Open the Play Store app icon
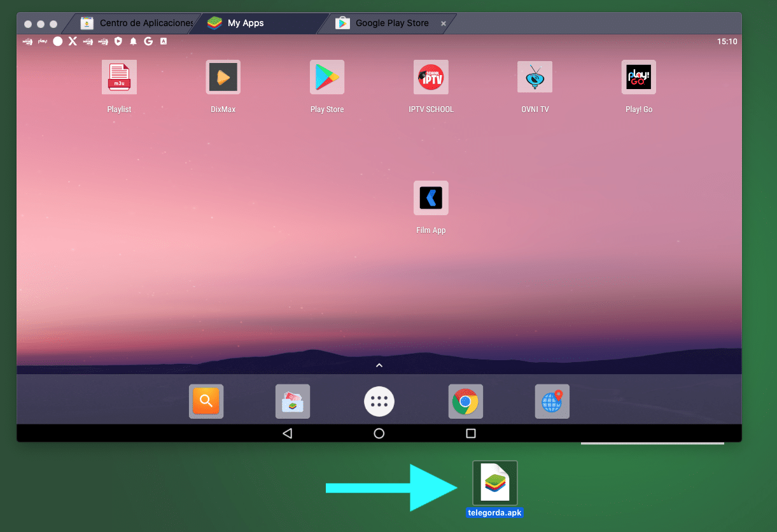The width and height of the screenshot is (777, 532). coord(326,76)
